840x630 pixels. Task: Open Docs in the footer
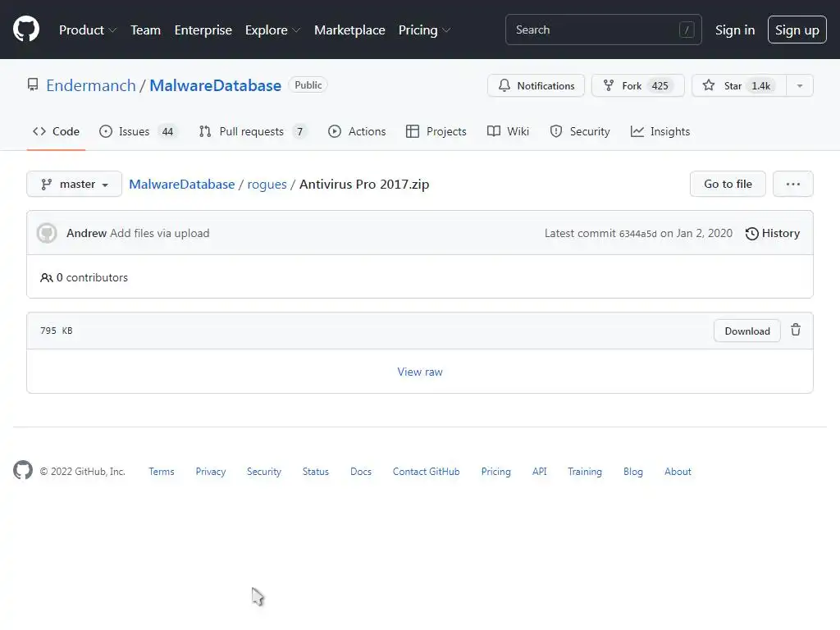point(361,472)
